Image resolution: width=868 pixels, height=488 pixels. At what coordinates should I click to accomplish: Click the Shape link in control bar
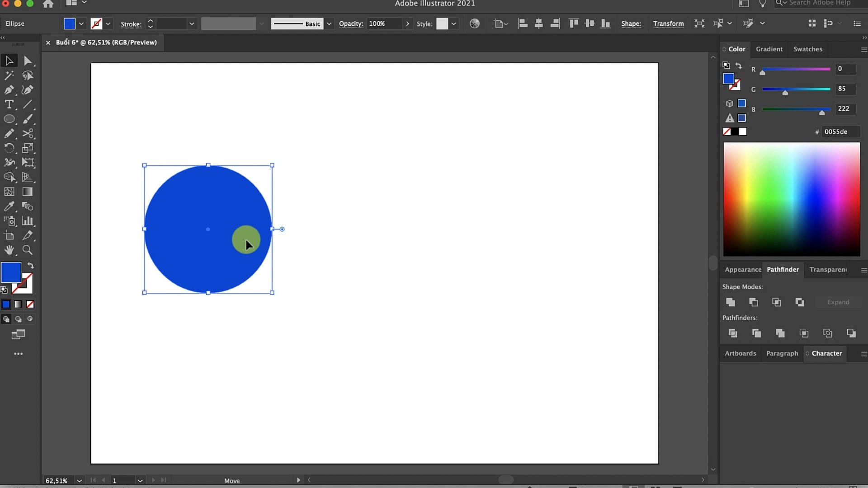tap(631, 23)
